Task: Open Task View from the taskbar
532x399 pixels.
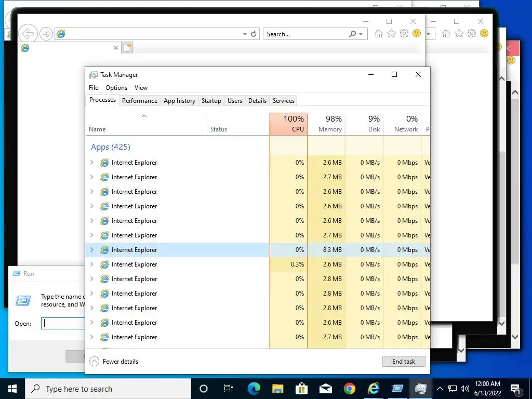Action: click(x=229, y=389)
